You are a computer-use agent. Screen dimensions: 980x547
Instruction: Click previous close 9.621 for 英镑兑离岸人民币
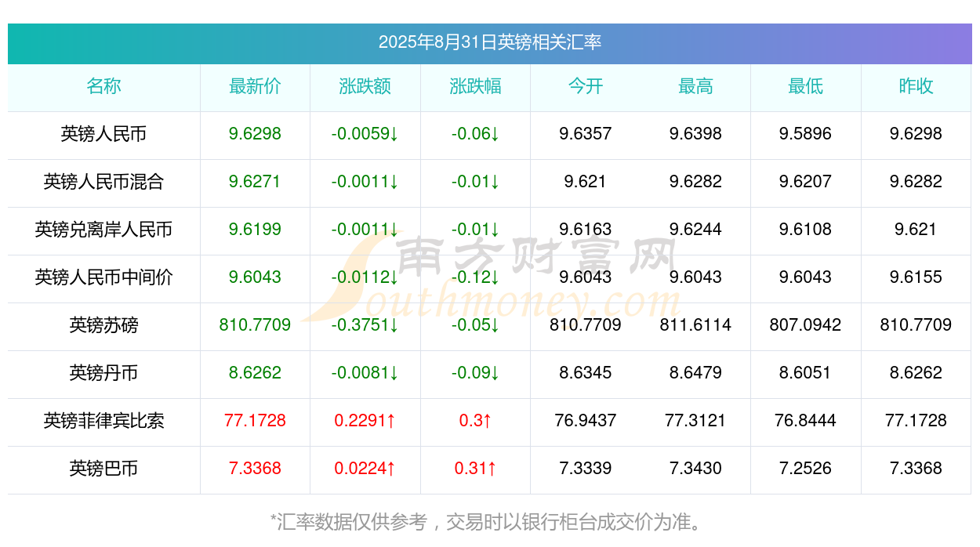click(916, 230)
